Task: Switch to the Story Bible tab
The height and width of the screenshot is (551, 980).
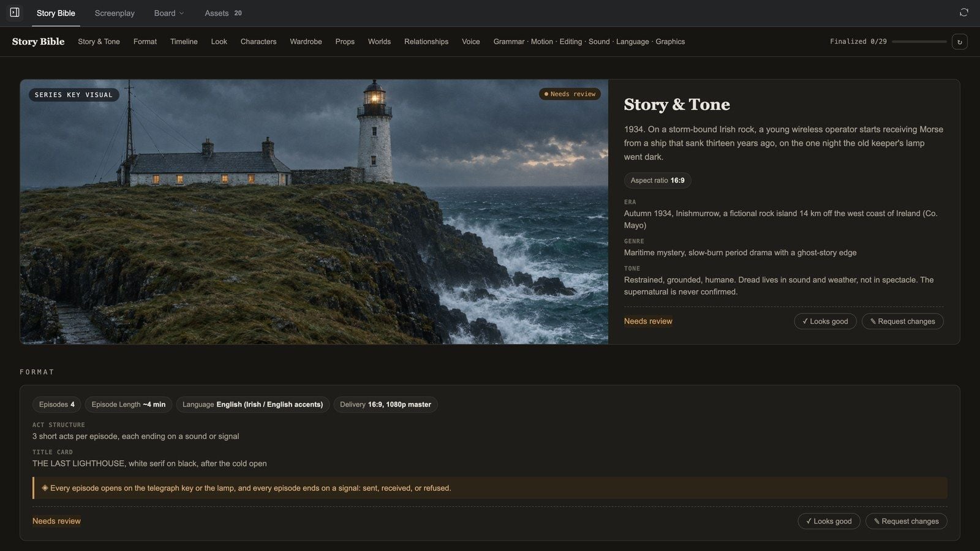Action: pos(56,13)
